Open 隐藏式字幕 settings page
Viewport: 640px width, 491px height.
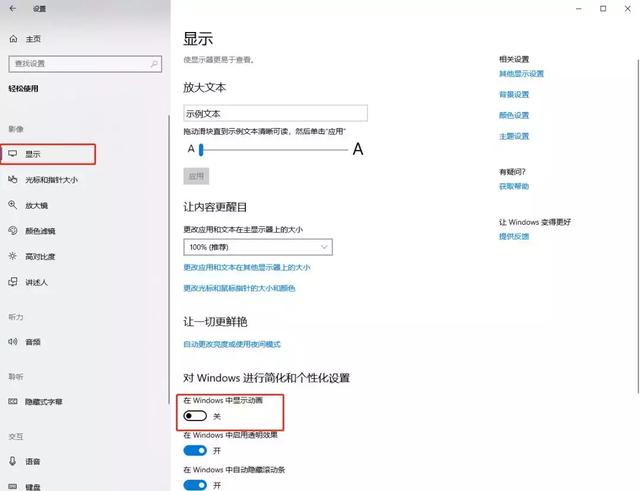tap(44, 402)
